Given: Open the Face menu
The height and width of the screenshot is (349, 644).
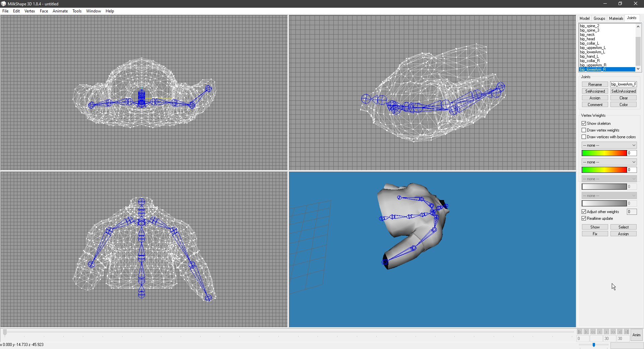Looking at the screenshot, I should (x=44, y=11).
